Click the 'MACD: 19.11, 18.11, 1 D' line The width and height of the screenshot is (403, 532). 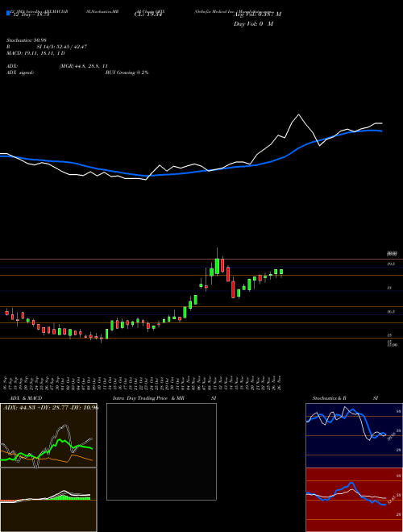click(x=35, y=53)
